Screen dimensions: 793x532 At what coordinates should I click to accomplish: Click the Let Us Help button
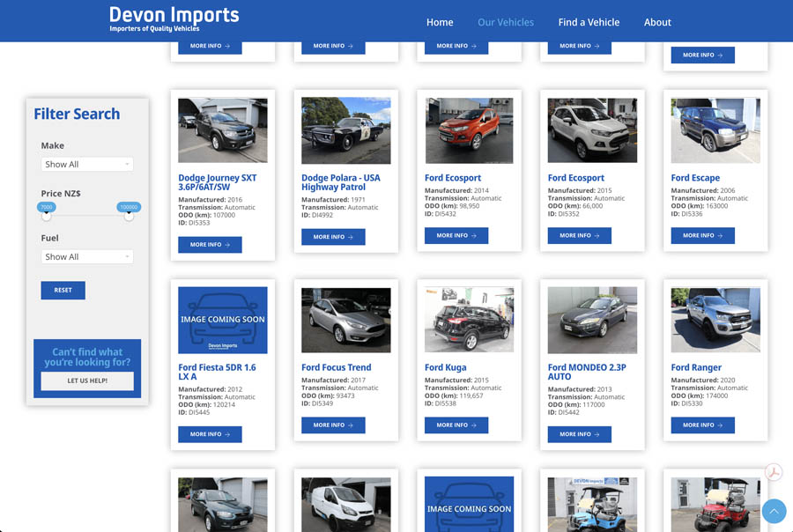(87, 381)
